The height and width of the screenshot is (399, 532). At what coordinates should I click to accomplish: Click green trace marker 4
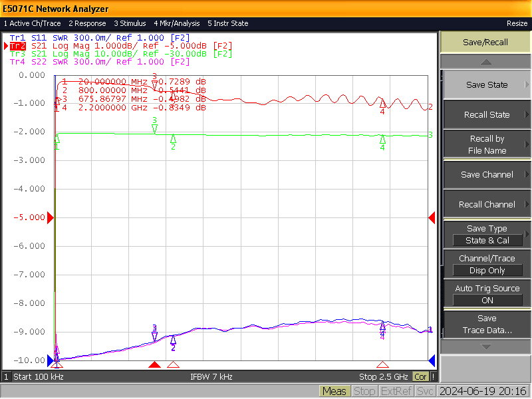click(x=383, y=140)
